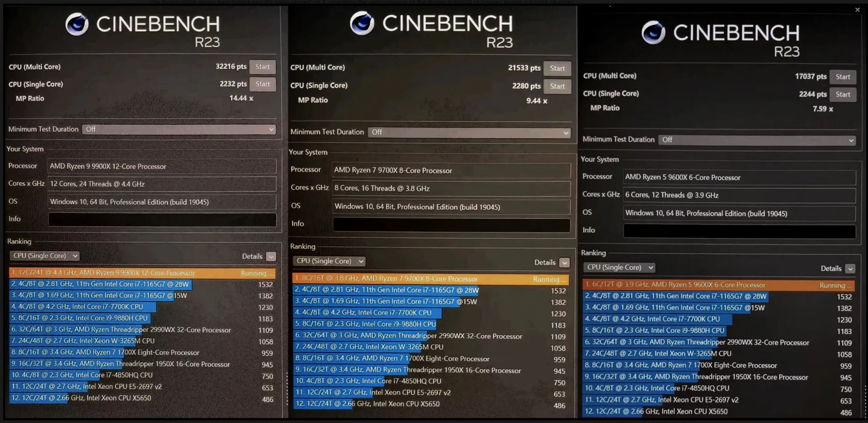
Task: Click the Cinebench logo in the 9900X window
Action: (77, 24)
